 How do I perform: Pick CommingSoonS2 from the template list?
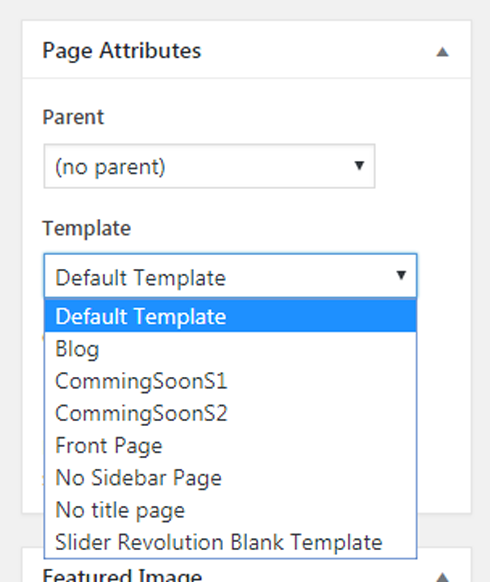[x=231, y=413]
